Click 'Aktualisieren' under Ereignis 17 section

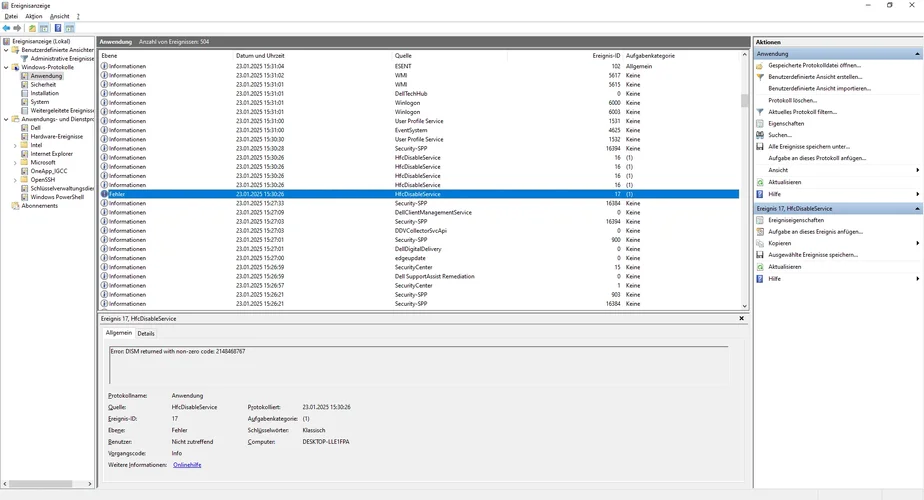(784, 267)
